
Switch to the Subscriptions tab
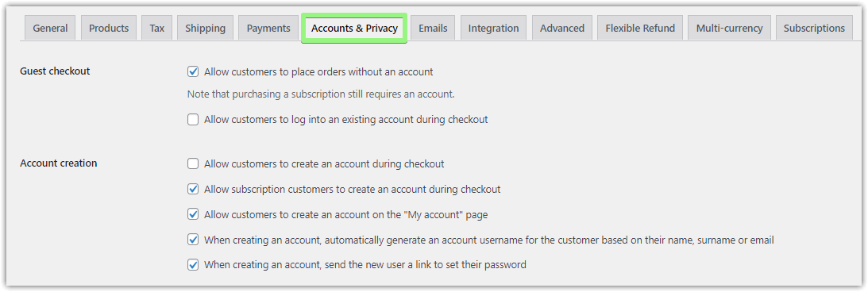tap(814, 29)
